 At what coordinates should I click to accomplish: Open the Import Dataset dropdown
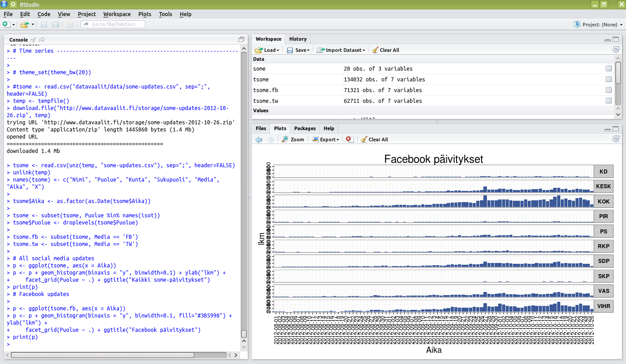point(341,50)
